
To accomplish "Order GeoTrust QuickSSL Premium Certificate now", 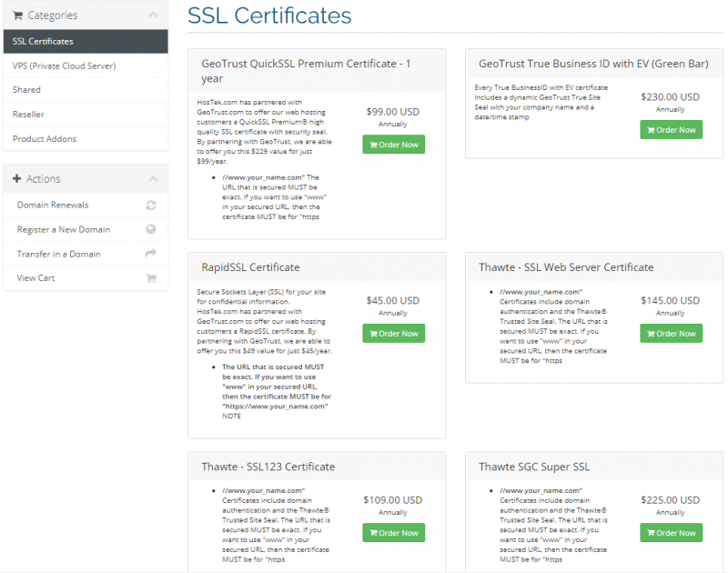I will 393,145.
